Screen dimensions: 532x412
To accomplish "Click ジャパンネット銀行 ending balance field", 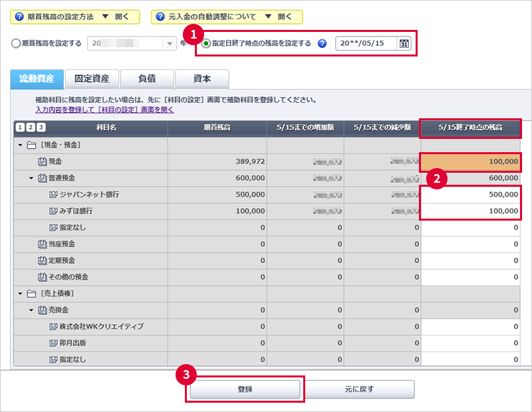I will 471,195.
